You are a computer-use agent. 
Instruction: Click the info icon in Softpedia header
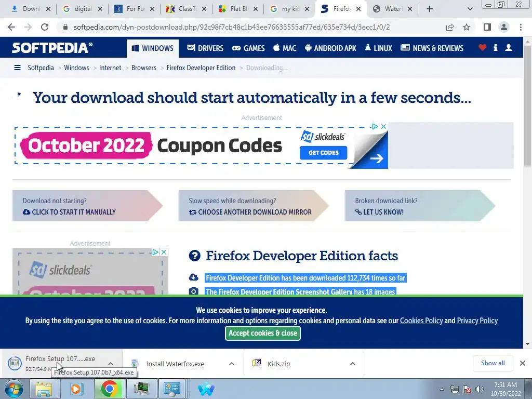click(495, 48)
